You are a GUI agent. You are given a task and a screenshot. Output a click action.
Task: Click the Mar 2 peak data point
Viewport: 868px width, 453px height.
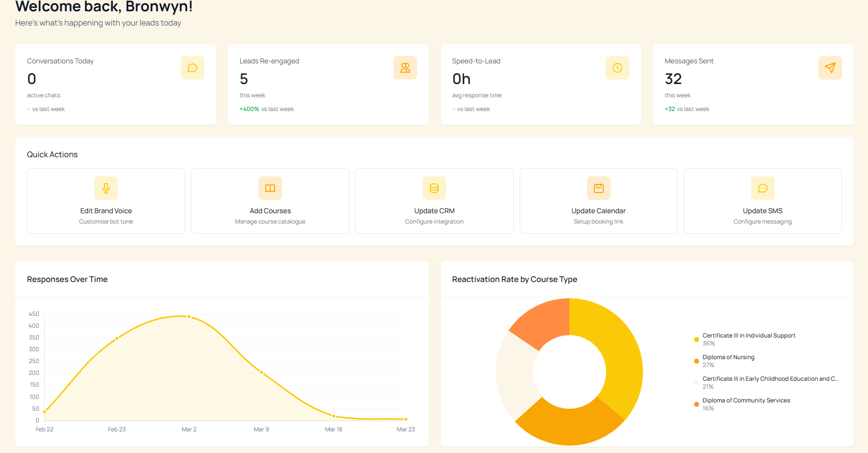[x=189, y=317]
